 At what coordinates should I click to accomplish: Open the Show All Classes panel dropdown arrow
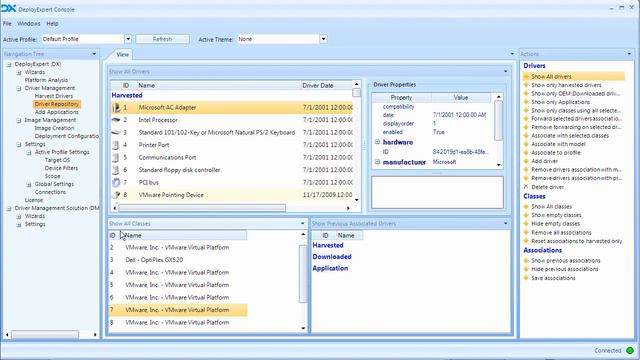302,224
